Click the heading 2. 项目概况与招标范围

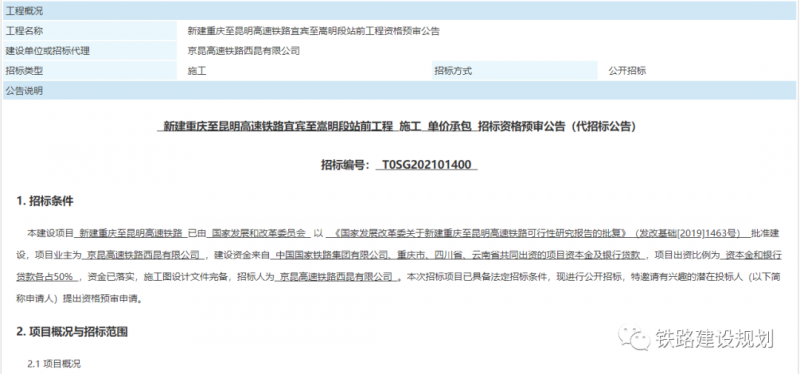[x=72, y=332]
